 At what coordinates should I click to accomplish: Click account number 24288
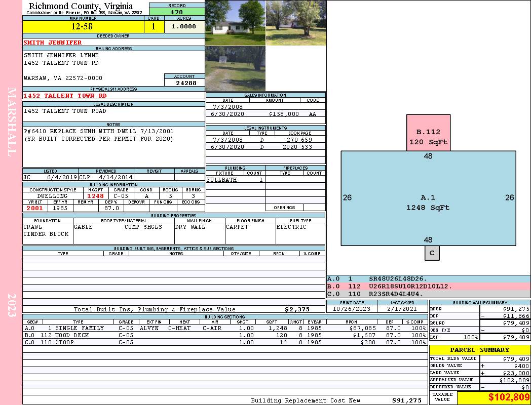coord(186,83)
